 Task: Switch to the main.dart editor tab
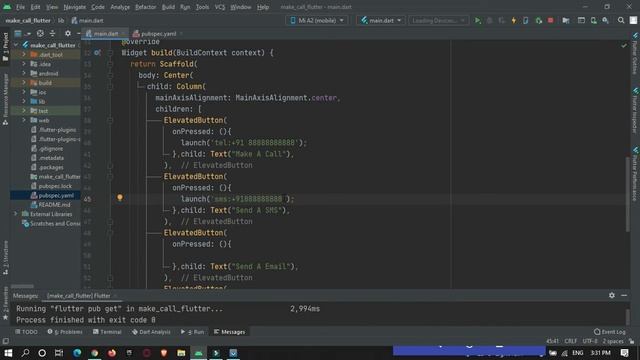click(106, 33)
